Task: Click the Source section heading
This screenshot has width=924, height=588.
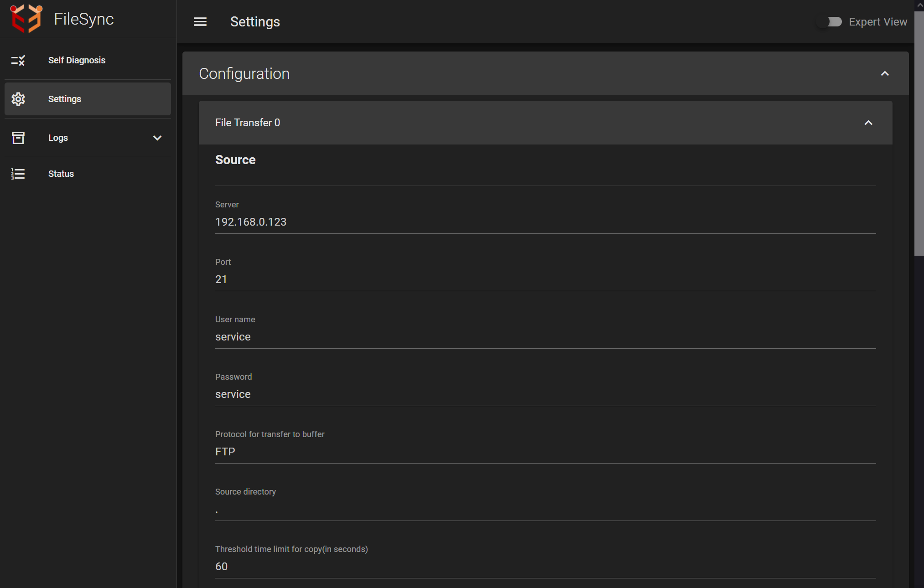Action: [x=235, y=160]
